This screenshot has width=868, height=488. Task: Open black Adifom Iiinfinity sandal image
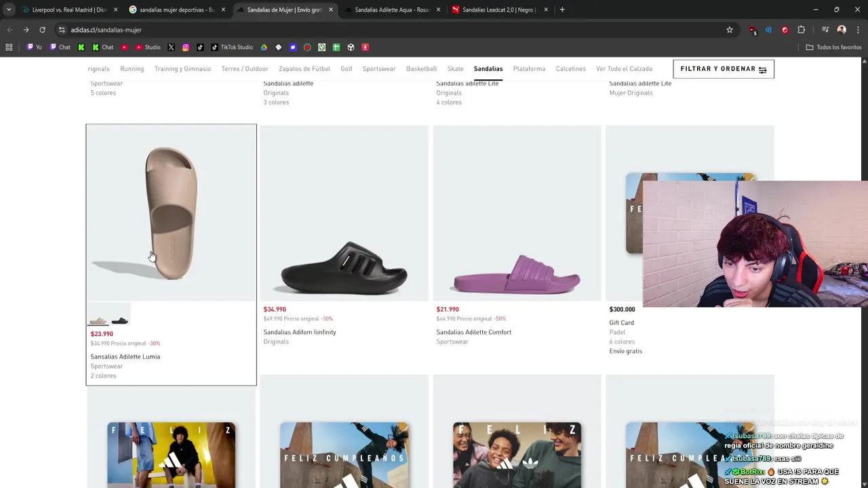[344, 213]
